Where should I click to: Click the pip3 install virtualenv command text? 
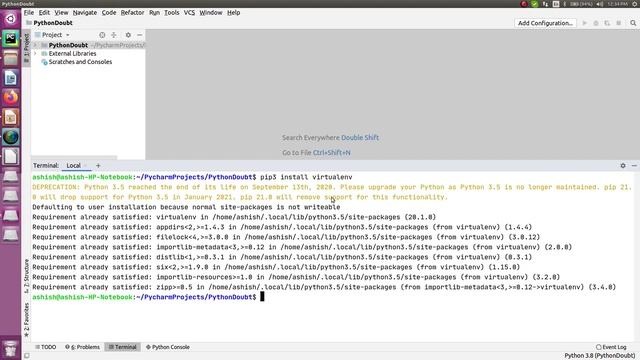[x=306, y=177]
